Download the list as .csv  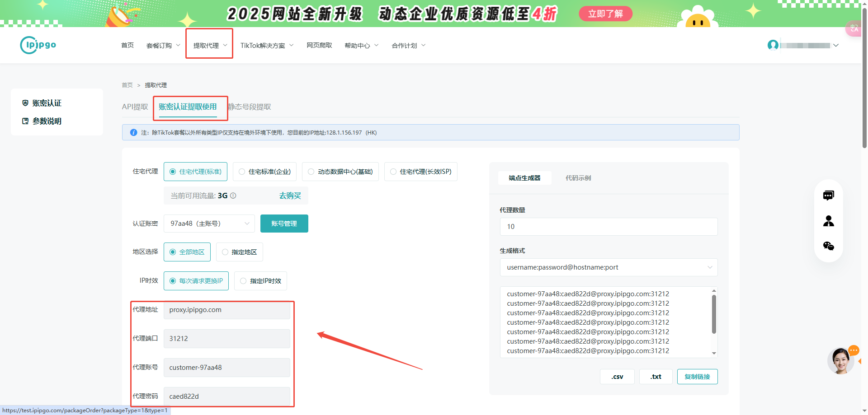tap(617, 377)
